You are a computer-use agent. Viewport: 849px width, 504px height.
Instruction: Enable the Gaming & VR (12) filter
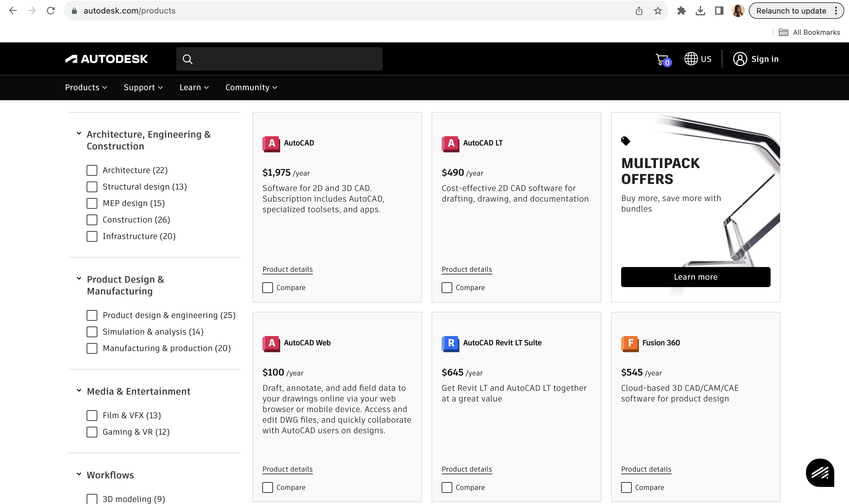click(92, 432)
